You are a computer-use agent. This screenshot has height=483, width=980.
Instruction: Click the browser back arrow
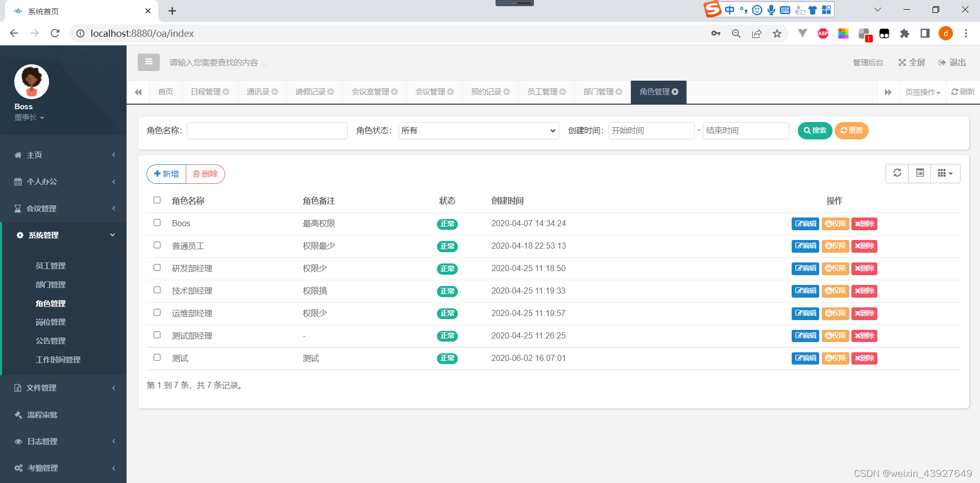(14, 33)
